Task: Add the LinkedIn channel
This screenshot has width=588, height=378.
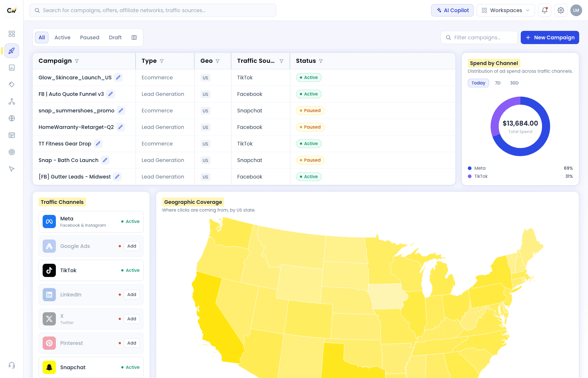Action: [132, 295]
